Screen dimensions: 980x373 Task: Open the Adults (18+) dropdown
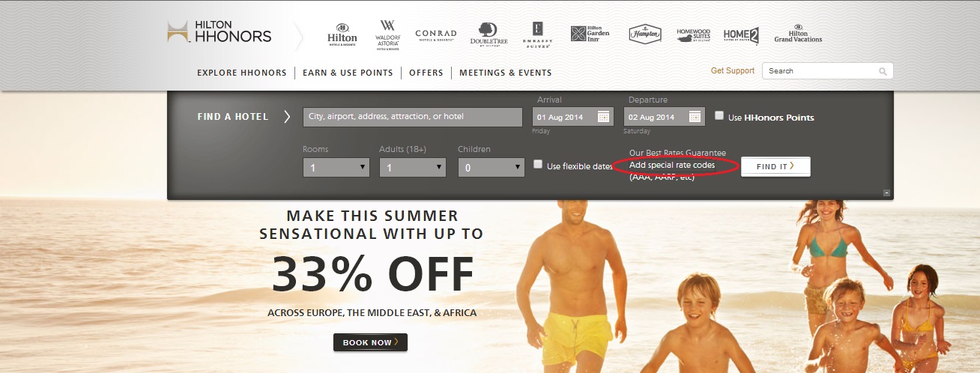tap(413, 168)
